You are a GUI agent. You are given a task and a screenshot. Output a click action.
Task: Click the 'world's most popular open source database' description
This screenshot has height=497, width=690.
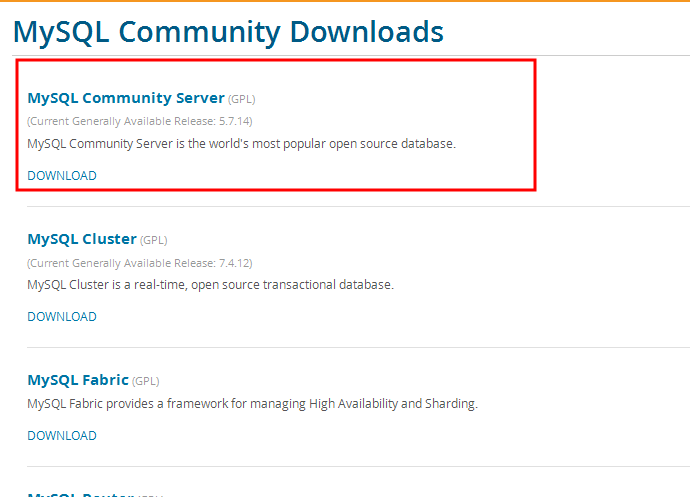point(242,144)
